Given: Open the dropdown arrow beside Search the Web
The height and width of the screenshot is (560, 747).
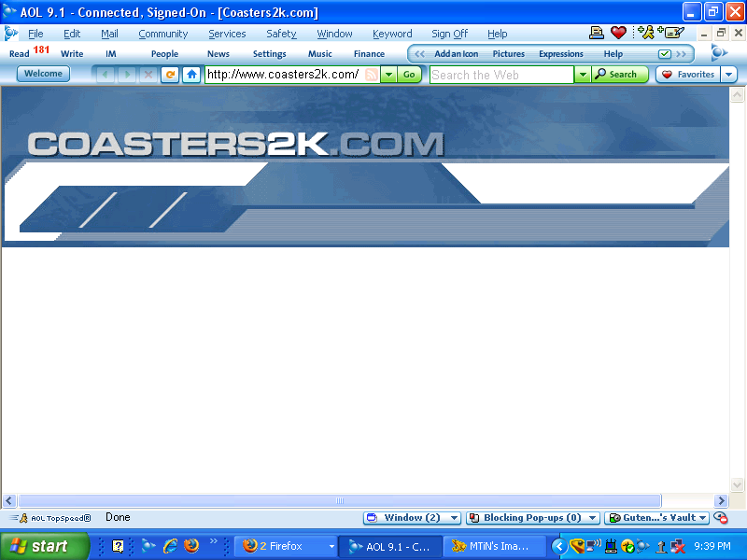Looking at the screenshot, I should [x=583, y=75].
